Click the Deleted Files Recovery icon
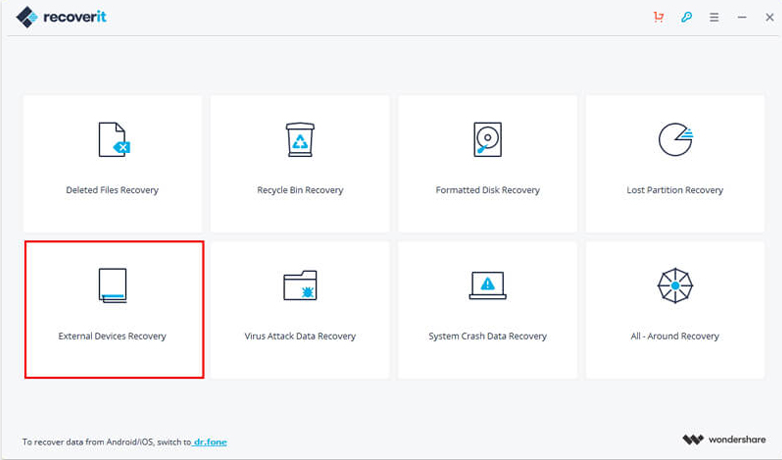This screenshot has height=460, width=782. 113,140
